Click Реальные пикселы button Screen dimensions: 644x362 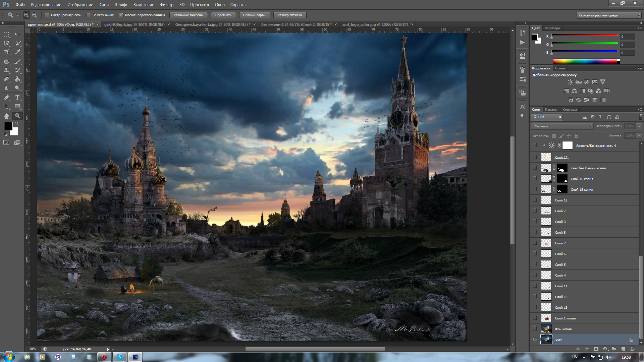[189, 15]
